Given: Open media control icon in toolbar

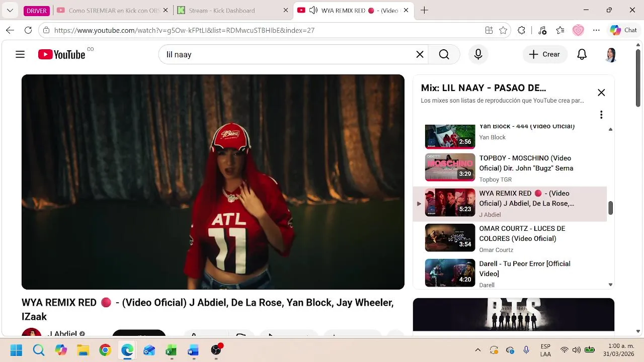Looking at the screenshot, I should click(542, 30).
